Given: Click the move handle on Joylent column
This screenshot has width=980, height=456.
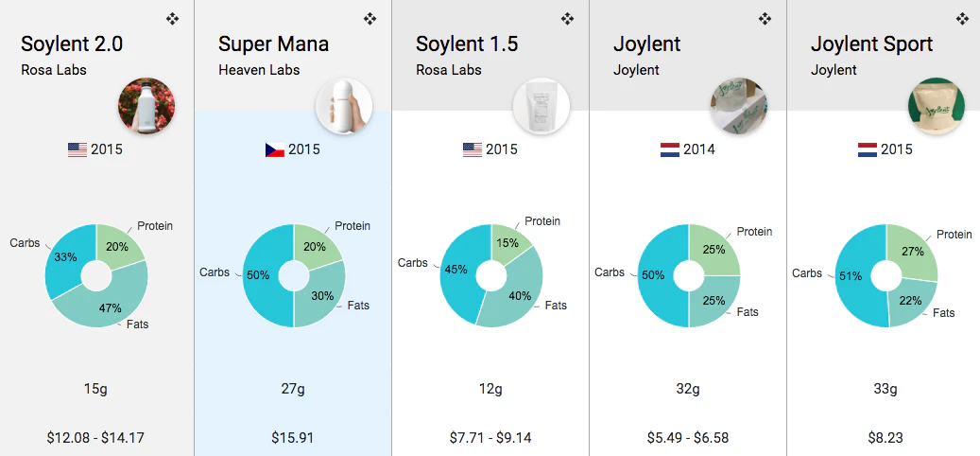Looking at the screenshot, I should (765, 19).
